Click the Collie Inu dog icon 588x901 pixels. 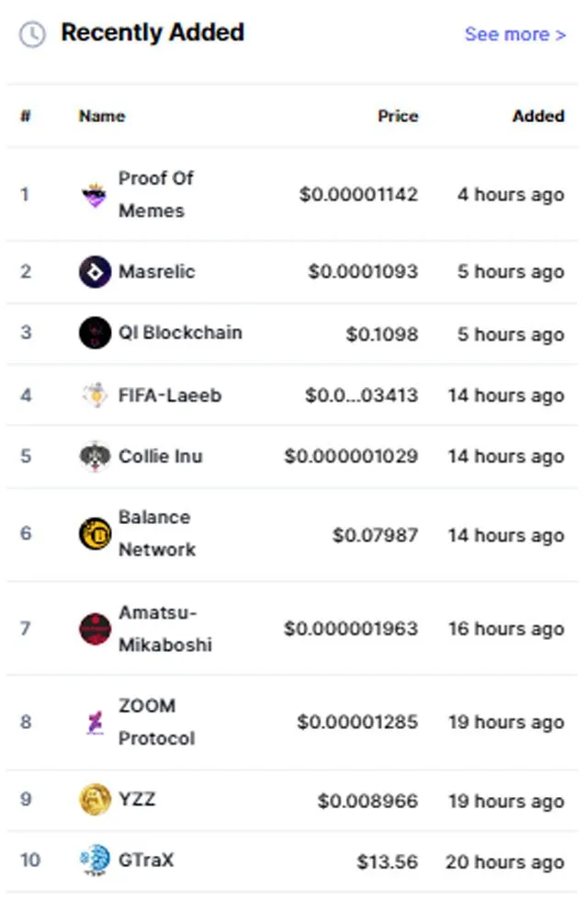point(95,456)
